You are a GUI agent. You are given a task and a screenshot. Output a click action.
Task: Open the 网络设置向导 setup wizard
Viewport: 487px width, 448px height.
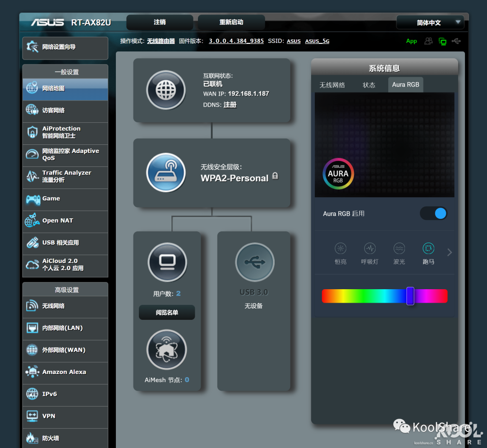click(x=65, y=47)
